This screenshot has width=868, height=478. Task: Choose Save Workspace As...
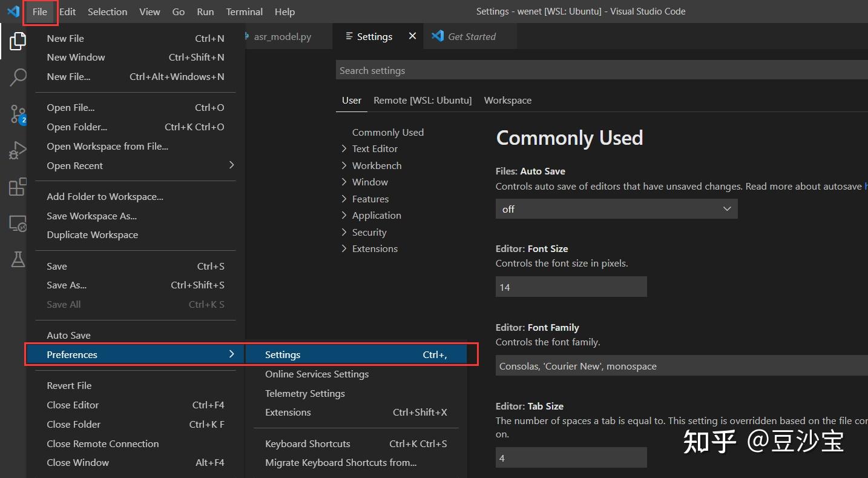click(x=136, y=216)
